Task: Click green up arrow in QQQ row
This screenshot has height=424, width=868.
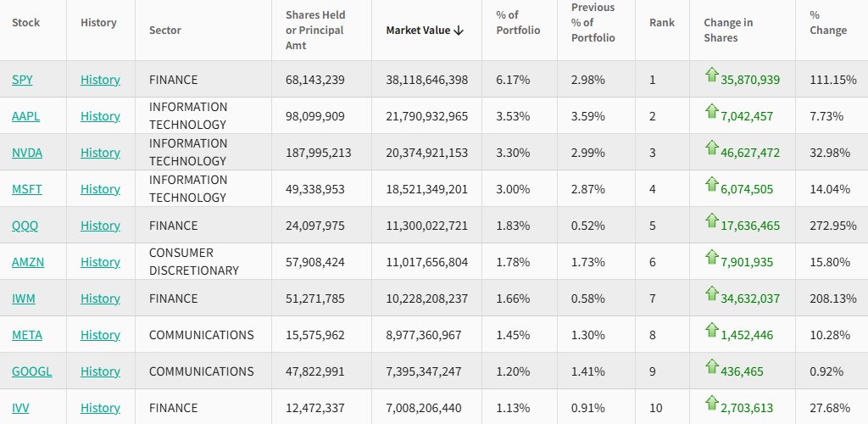Action: (711, 222)
